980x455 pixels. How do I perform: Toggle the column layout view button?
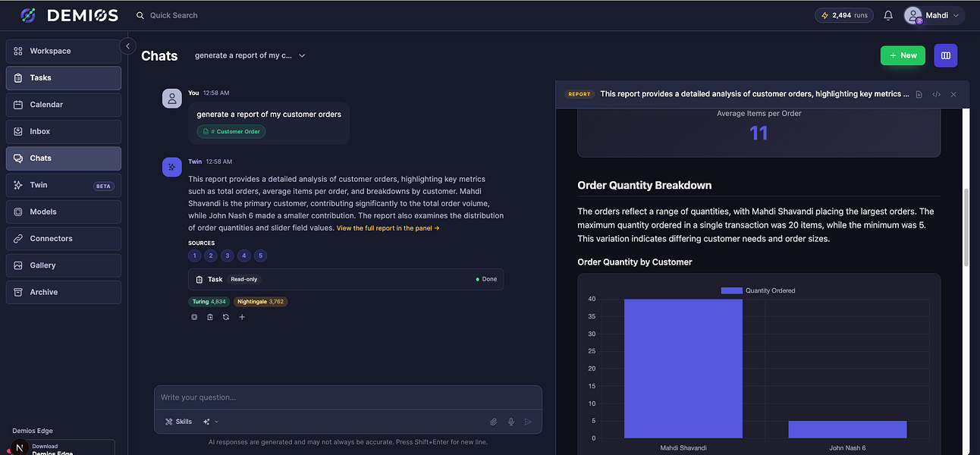[x=946, y=55]
